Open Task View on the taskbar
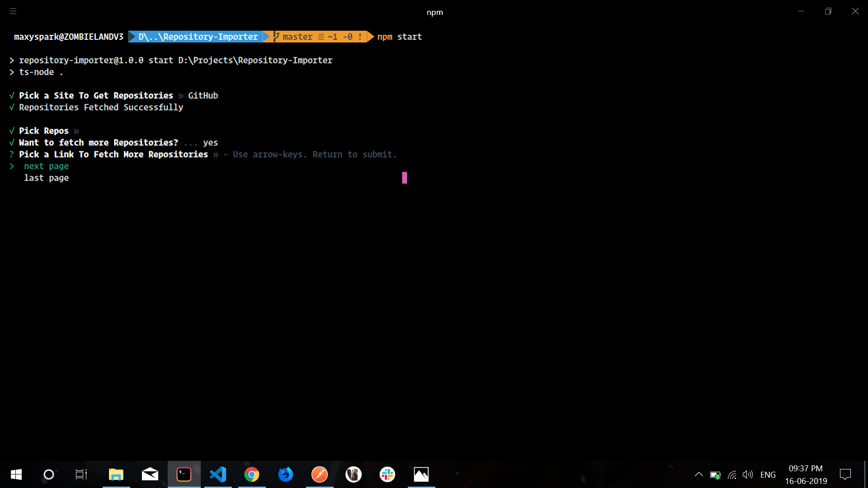868x488 pixels. [81, 474]
